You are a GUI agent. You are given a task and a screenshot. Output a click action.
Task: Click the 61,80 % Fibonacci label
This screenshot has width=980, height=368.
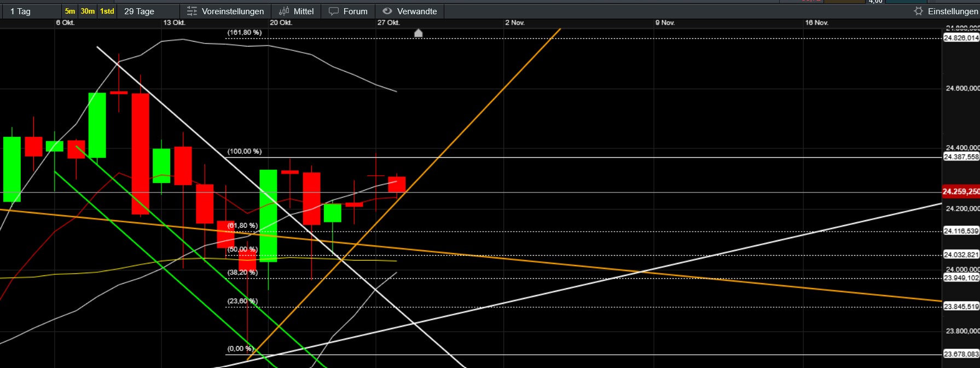point(242,226)
